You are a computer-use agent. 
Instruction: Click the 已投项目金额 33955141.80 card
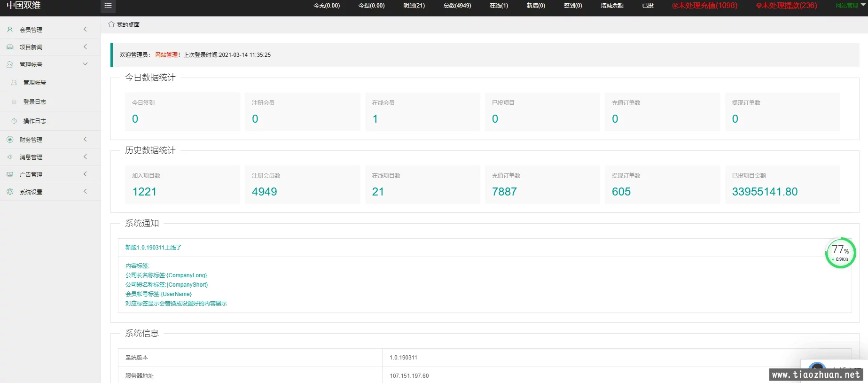click(x=782, y=184)
